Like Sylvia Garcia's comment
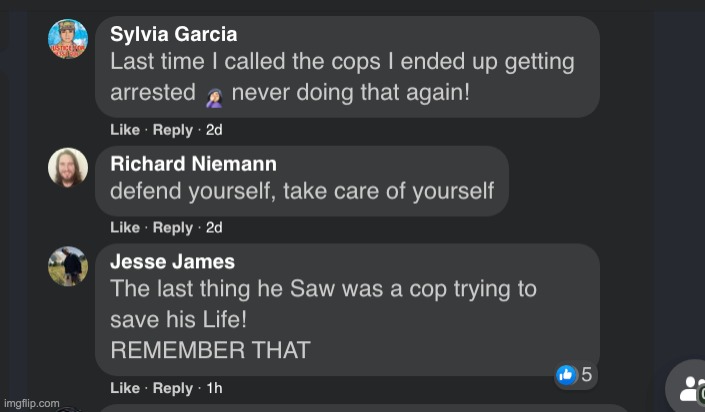Screen dimensions: 705x412 point(124,130)
